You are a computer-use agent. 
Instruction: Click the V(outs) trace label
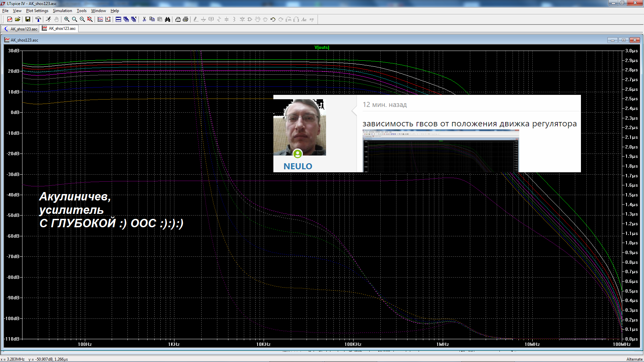coord(322,47)
